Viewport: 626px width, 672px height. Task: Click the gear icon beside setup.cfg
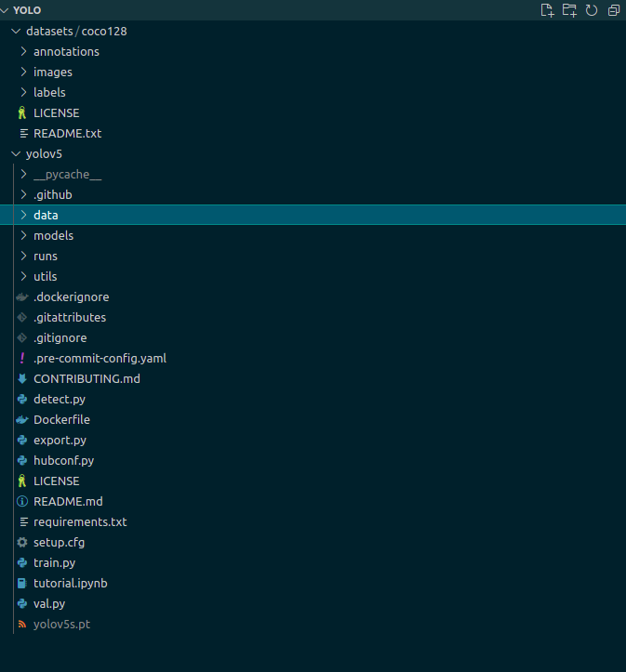[x=22, y=542]
